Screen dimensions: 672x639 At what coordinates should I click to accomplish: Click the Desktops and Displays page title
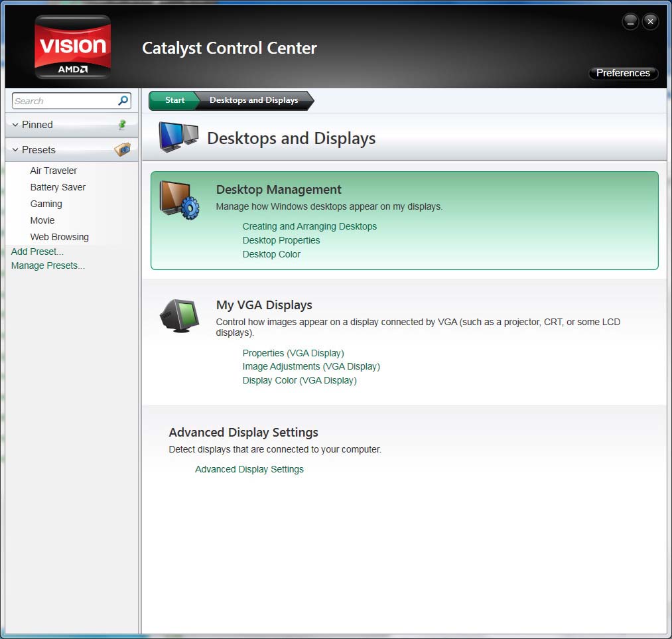pyautogui.click(x=291, y=139)
